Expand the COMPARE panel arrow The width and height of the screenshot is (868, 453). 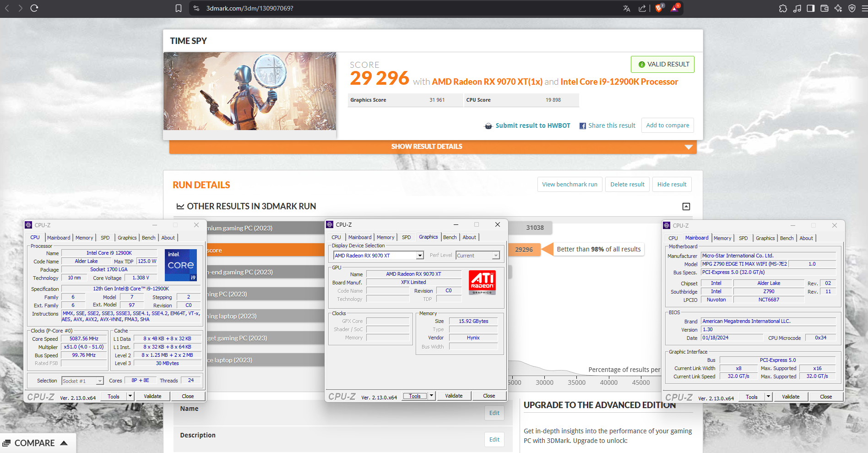click(64, 443)
